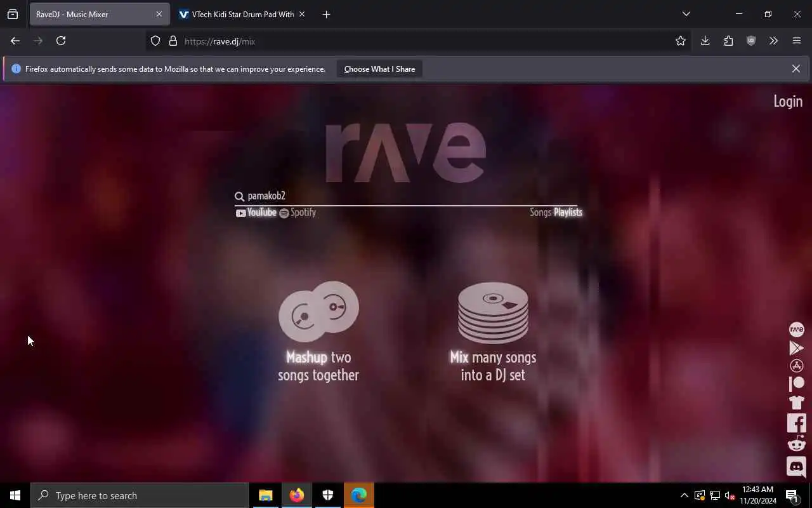Open the extensions puzzle icon
Viewport: 812px width, 508px height.
[728, 41]
